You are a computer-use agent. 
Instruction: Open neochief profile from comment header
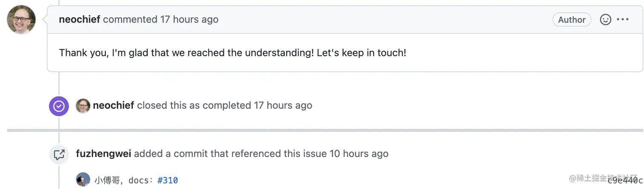tap(80, 20)
